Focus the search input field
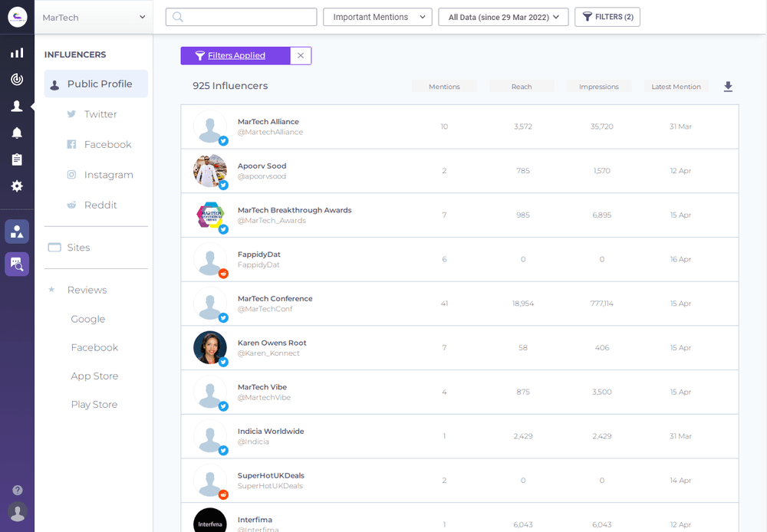This screenshot has height=532, width=767. pos(241,17)
